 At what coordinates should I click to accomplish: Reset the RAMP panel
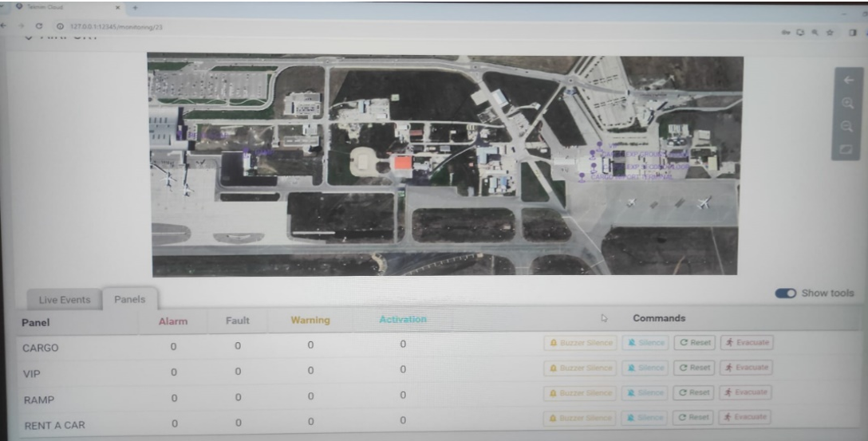[694, 392]
